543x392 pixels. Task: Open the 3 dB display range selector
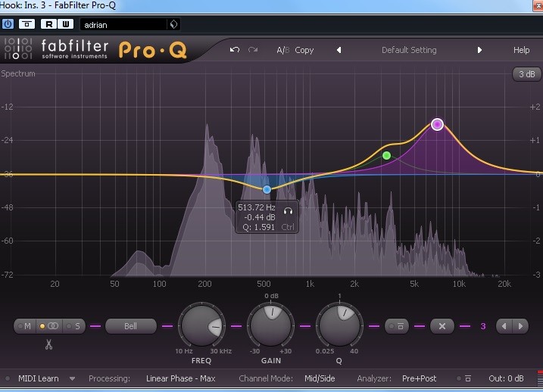(x=526, y=74)
